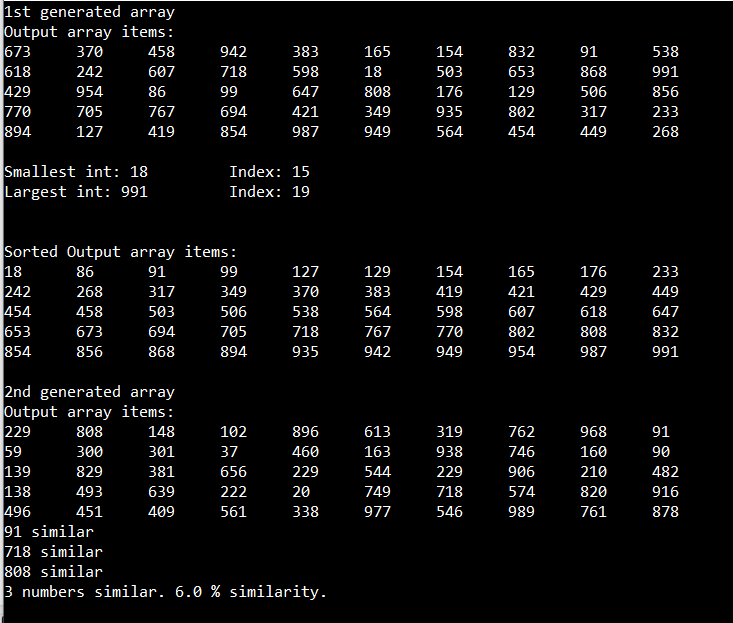
Task: Select the 'Sorted Output array items:' line
Action: (x=121, y=252)
